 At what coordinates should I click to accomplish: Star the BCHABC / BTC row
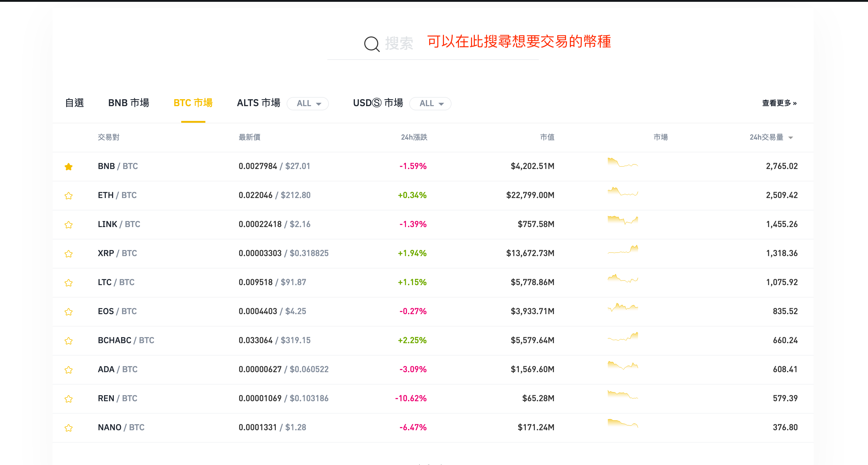tap(69, 340)
